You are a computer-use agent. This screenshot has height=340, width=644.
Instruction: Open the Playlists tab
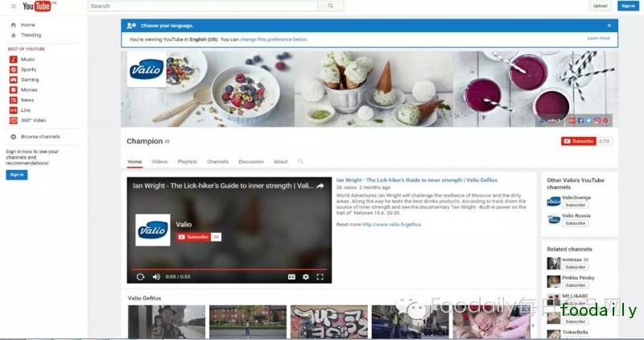(x=187, y=162)
